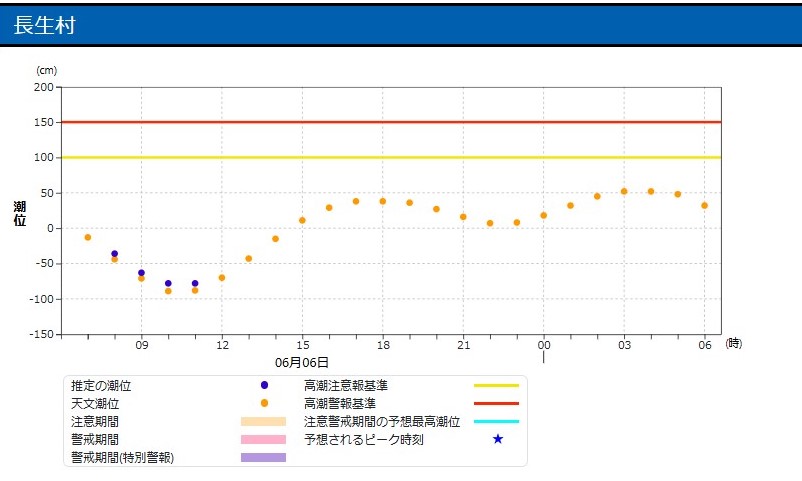Click the 天文潮位 legend label

[x=95, y=403]
